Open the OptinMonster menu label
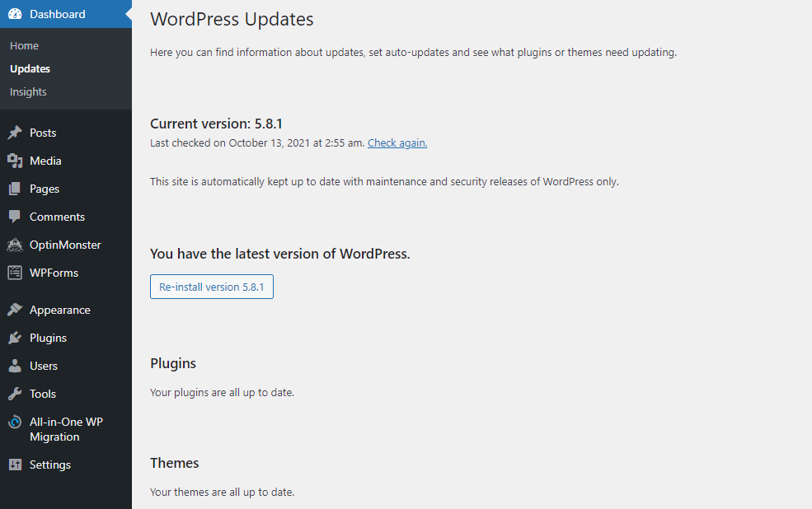The height and width of the screenshot is (509, 812). (65, 245)
